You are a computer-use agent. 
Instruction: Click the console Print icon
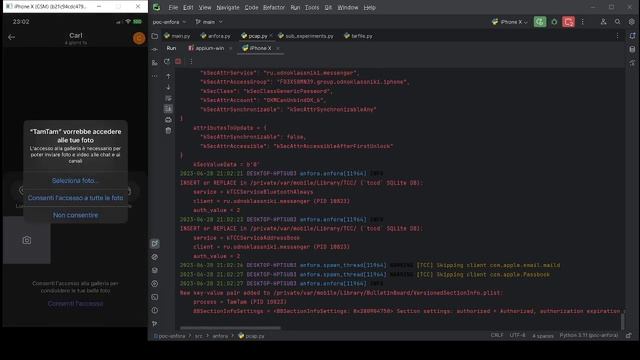(x=168, y=120)
